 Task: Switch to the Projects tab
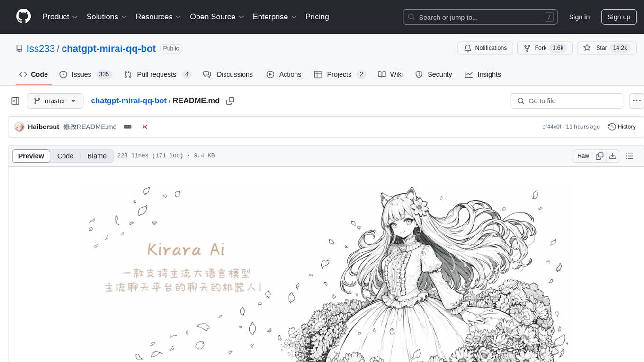click(340, 74)
